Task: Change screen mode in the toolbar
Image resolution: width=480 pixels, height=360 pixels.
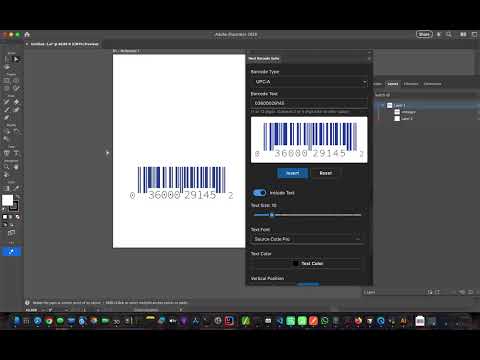Action: click(11, 232)
